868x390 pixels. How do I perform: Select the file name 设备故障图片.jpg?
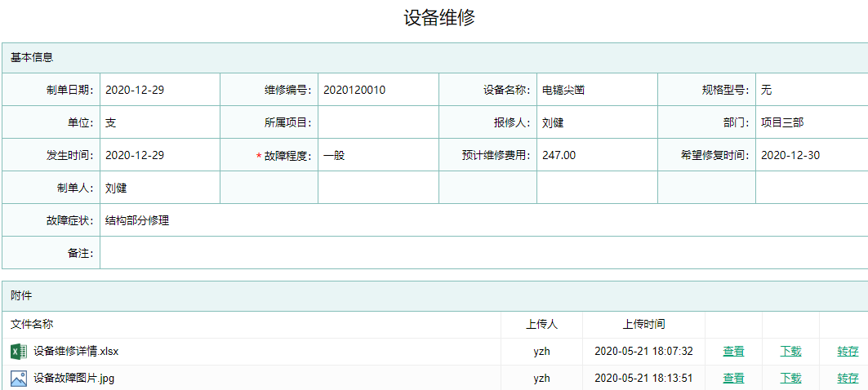tap(74, 379)
